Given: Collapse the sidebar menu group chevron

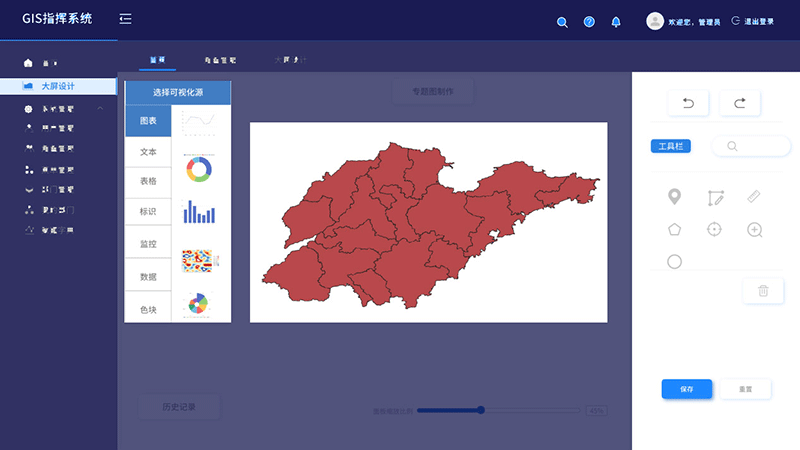Looking at the screenshot, I should (100, 108).
